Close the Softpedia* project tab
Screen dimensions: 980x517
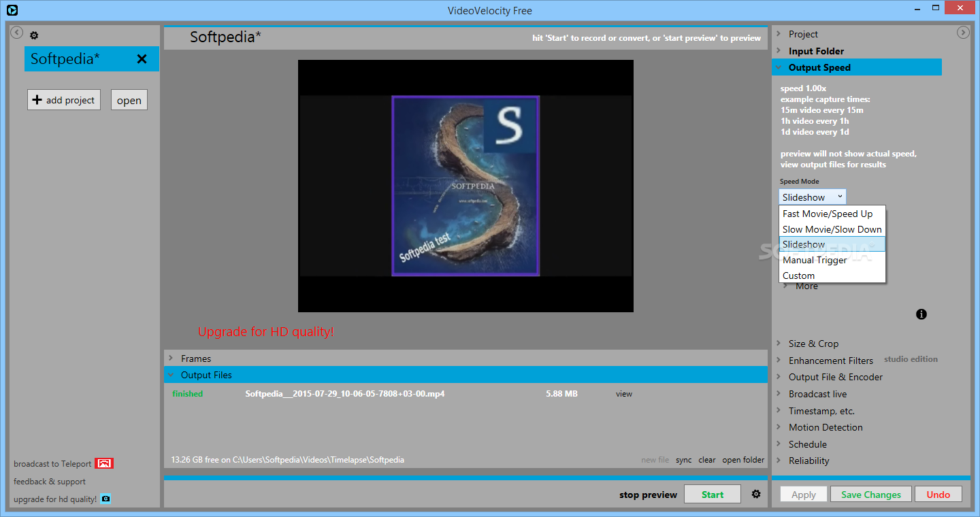tap(142, 59)
